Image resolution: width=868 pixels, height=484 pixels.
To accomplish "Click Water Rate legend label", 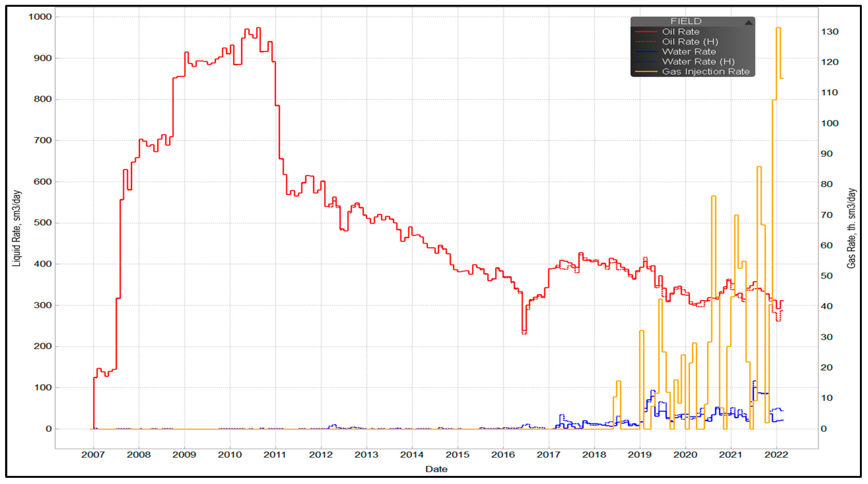I will [x=689, y=52].
